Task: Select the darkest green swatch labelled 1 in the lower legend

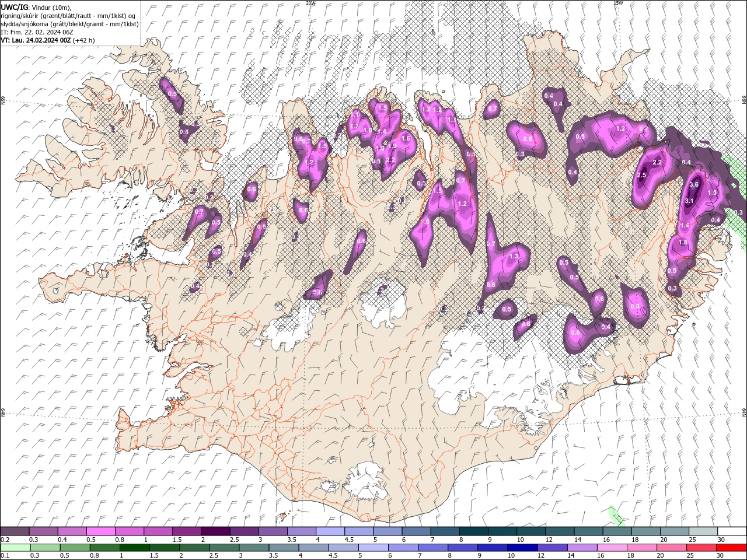Action: click(134, 548)
